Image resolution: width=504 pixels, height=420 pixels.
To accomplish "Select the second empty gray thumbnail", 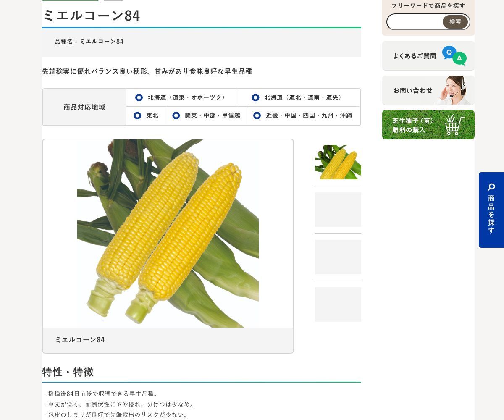I will [338, 210].
